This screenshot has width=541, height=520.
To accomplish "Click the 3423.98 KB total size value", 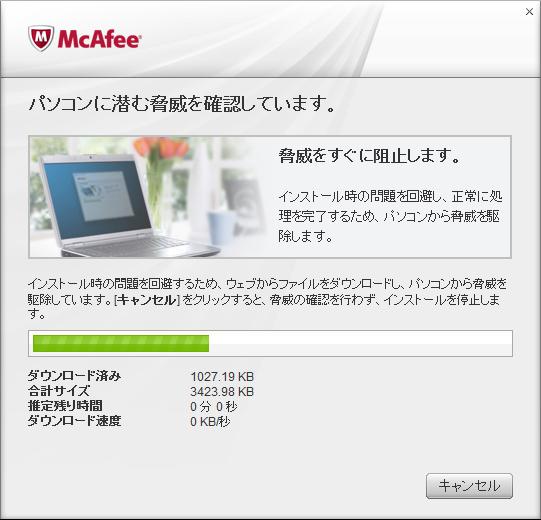I will [222, 392].
